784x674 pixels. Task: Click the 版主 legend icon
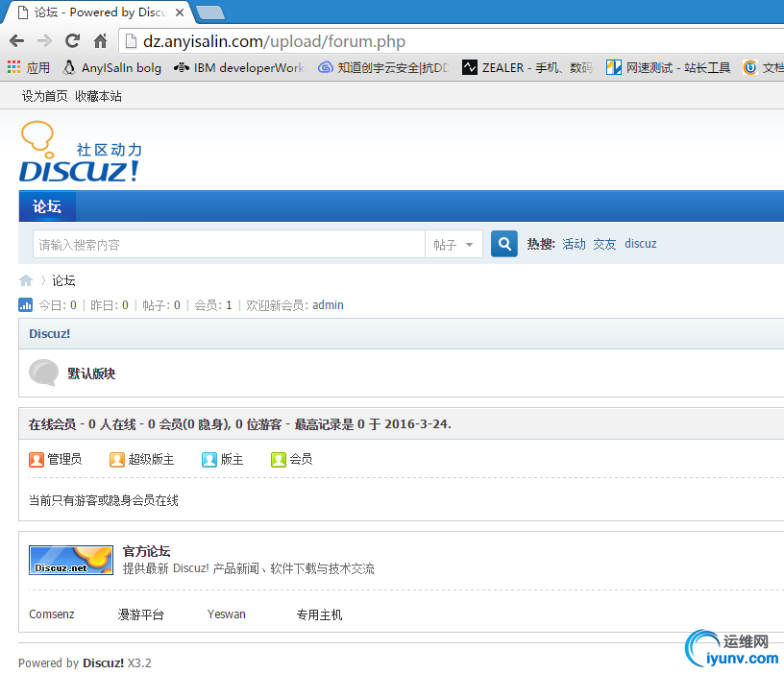click(209, 460)
